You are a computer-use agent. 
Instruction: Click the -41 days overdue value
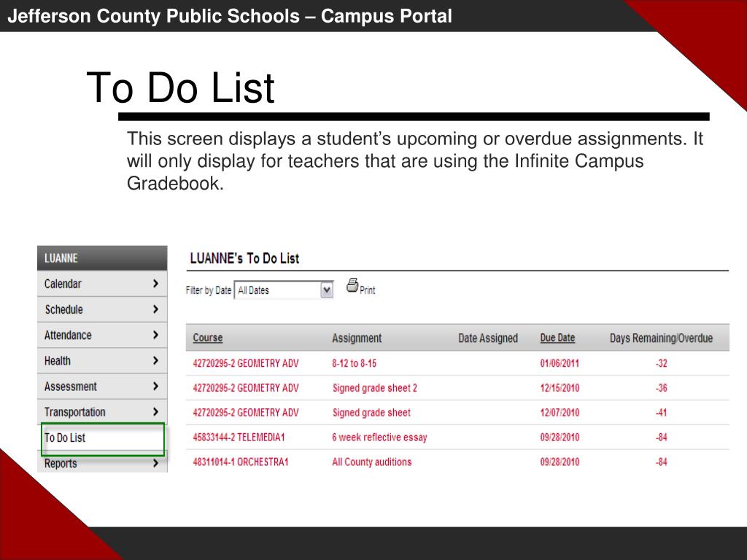661,413
